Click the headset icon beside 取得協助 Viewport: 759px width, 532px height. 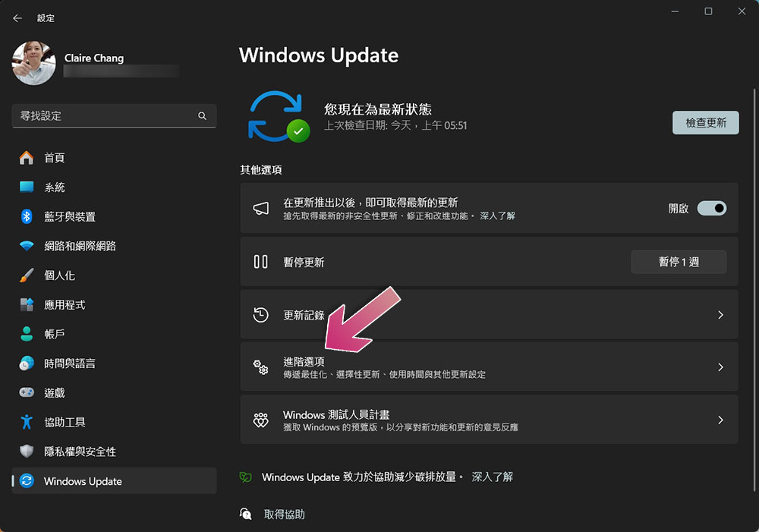[246, 515]
